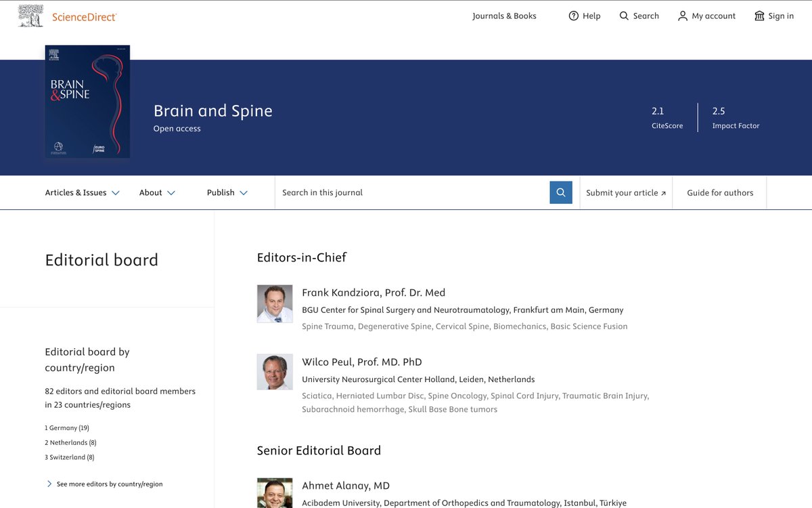View the 2.5 Impact Factor metric
The width and height of the screenshot is (812, 508).
click(x=736, y=117)
